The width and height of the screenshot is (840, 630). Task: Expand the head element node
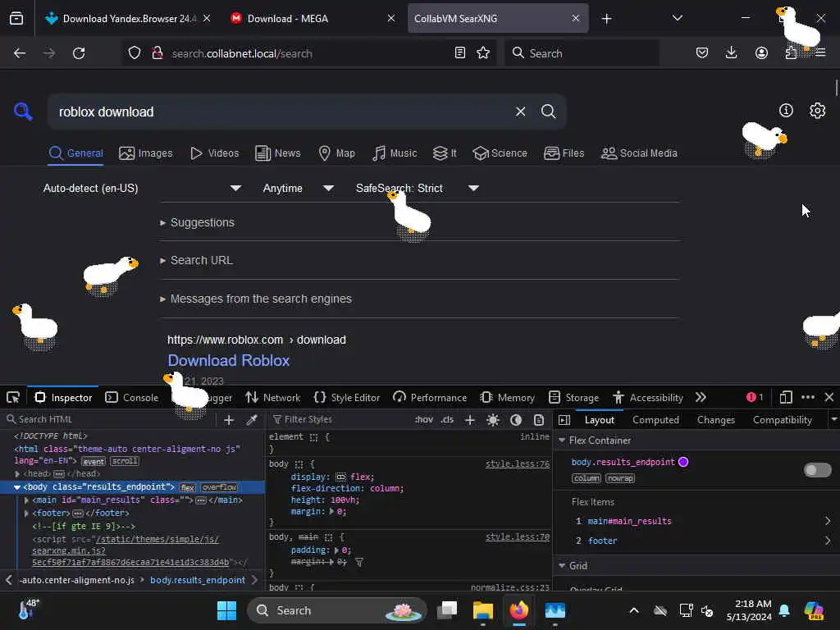[18, 474]
